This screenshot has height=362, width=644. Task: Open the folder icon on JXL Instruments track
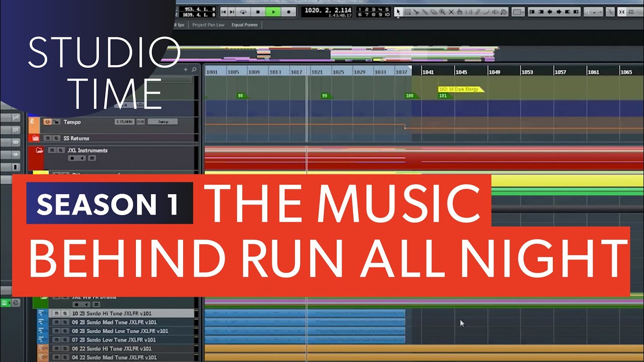click(40, 150)
